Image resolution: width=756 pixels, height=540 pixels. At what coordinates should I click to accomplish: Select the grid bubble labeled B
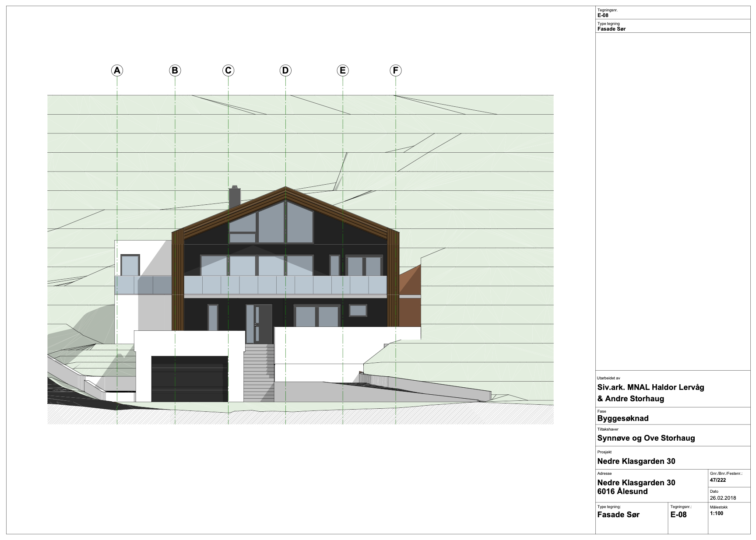tap(175, 70)
